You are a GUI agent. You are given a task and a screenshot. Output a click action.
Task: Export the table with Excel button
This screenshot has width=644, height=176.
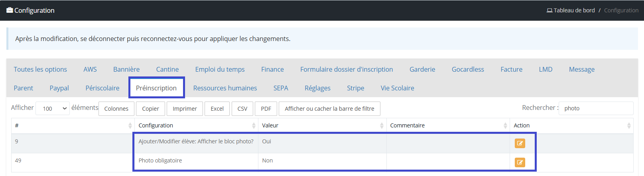217,108
